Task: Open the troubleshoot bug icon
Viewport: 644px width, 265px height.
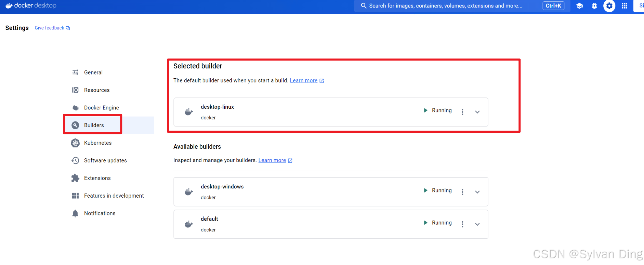Action: 594,6
